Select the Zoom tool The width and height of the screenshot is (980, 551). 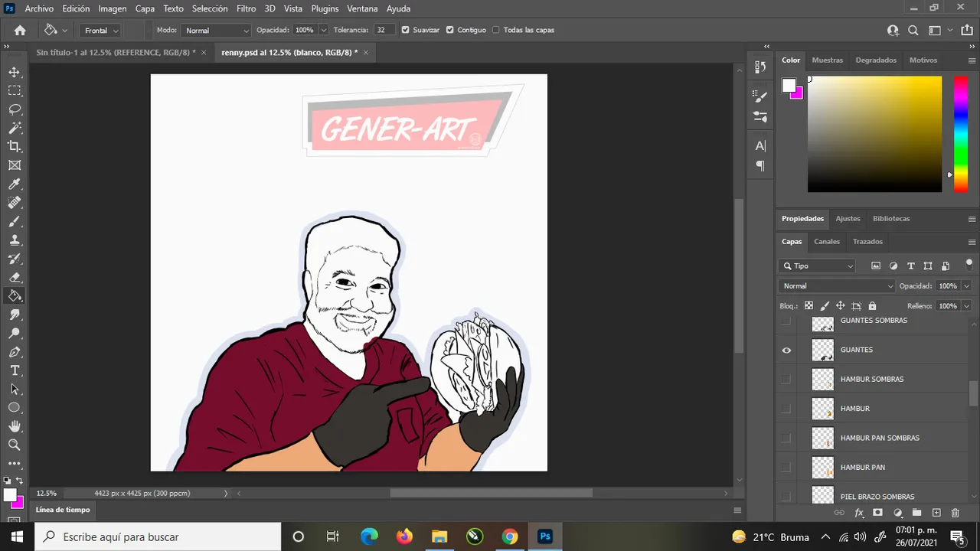point(15,445)
